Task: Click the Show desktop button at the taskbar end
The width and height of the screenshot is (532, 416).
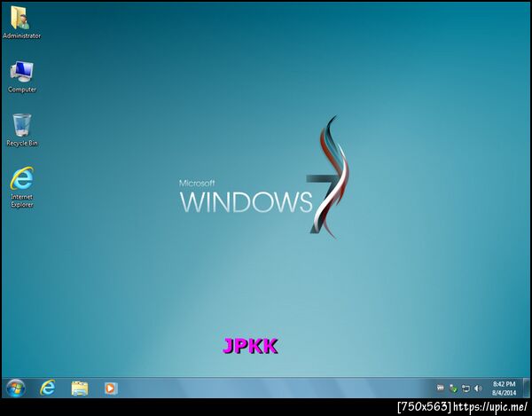Action: coord(527,388)
